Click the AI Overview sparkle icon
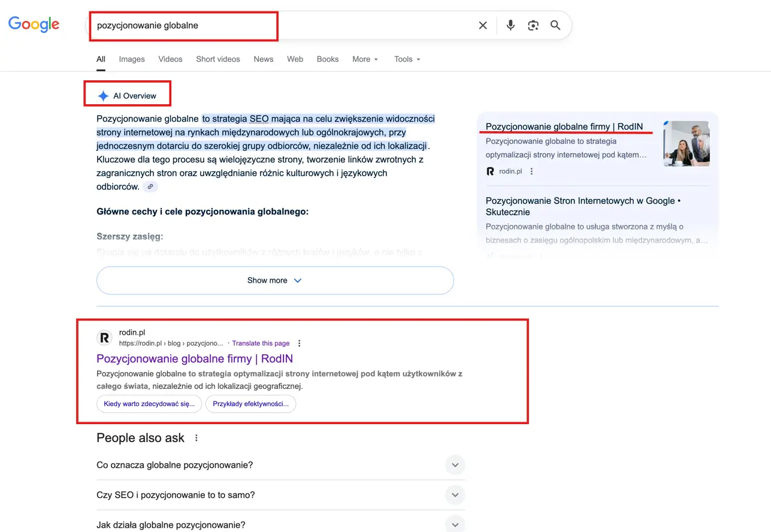This screenshot has height=532, width=771. pyautogui.click(x=103, y=95)
